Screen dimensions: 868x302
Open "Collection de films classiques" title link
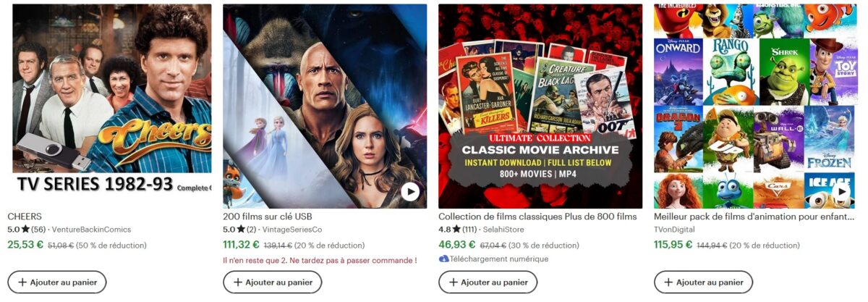point(537,217)
